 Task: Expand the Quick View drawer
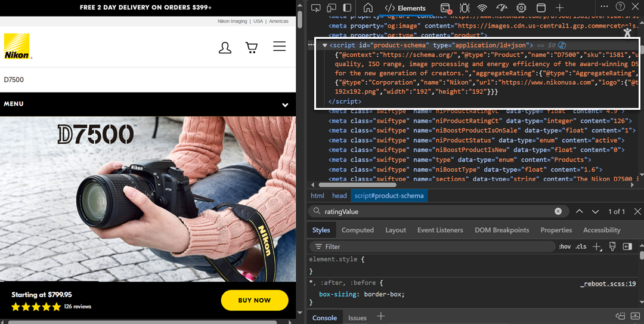[x=635, y=316]
